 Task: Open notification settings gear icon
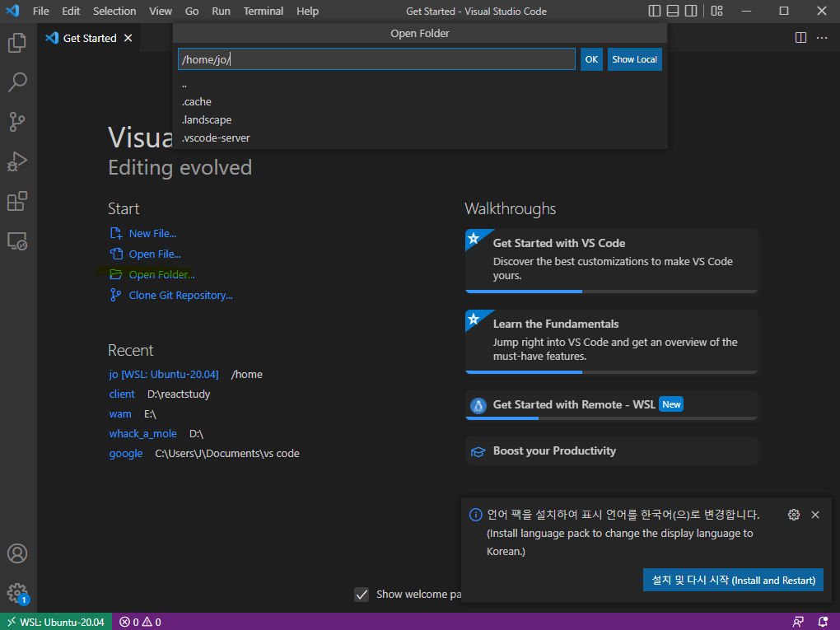click(x=794, y=515)
